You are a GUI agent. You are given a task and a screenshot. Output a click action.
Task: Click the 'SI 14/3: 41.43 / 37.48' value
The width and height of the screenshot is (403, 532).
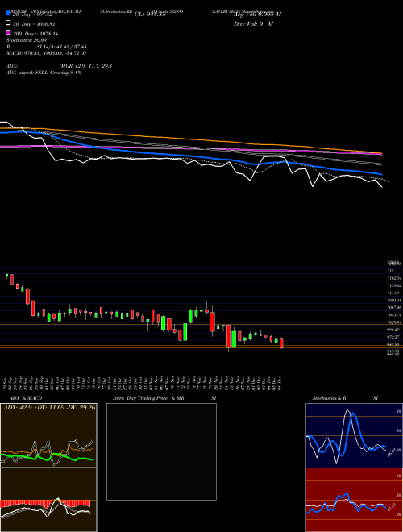click(x=62, y=47)
